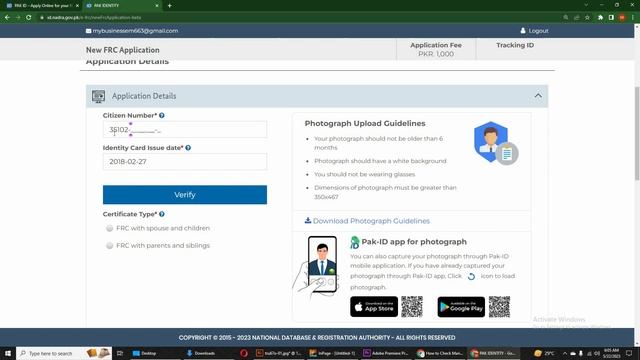Open the Chrome three-dot menu
The height and width of the screenshot is (360, 640).
(633, 18)
